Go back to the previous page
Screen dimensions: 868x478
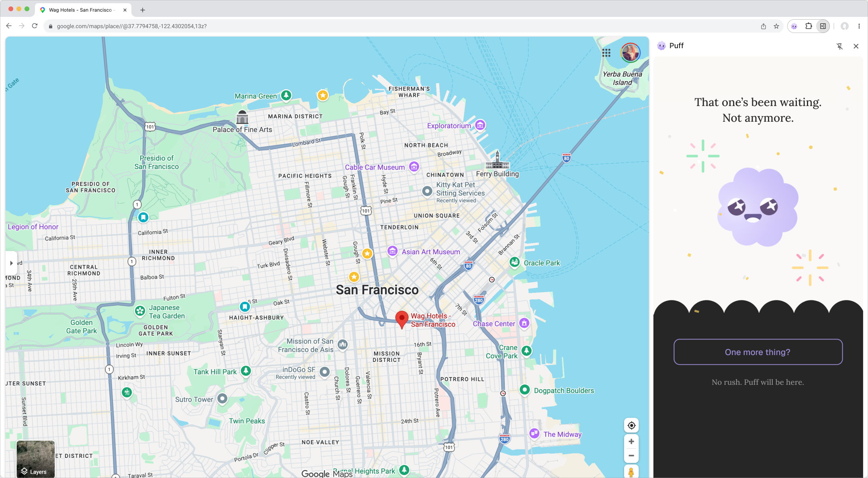(9, 26)
